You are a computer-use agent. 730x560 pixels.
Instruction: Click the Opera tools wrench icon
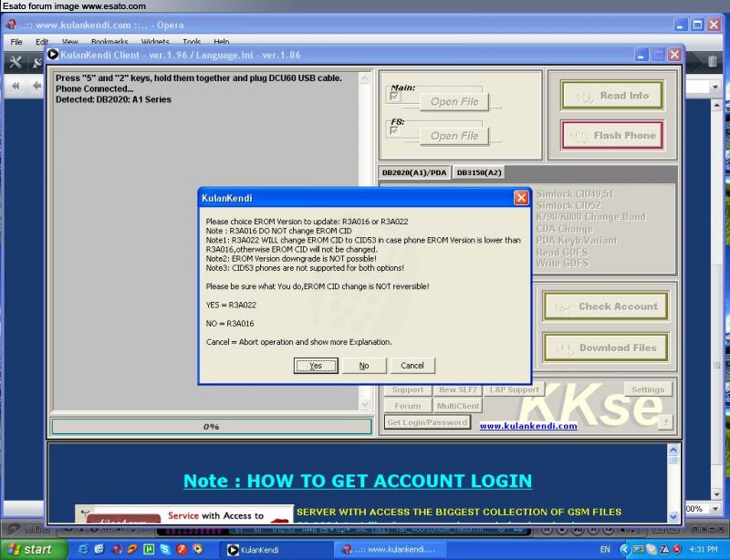coord(16,62)
